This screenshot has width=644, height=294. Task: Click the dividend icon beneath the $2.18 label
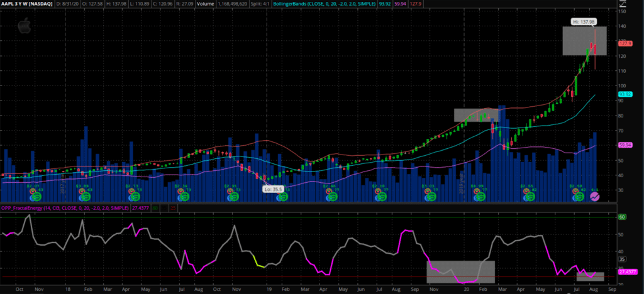(382, 197)
